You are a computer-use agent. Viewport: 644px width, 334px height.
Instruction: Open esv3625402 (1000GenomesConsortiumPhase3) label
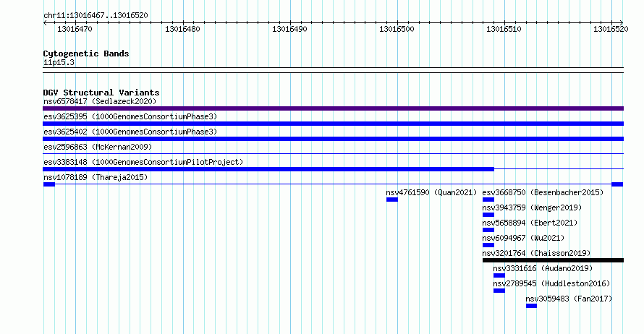(130, 132)
